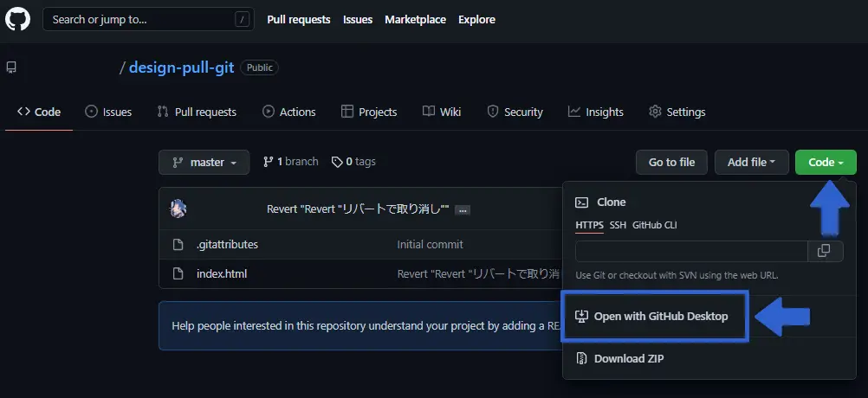Open the GitHub logo homepage

coord(17,19)
